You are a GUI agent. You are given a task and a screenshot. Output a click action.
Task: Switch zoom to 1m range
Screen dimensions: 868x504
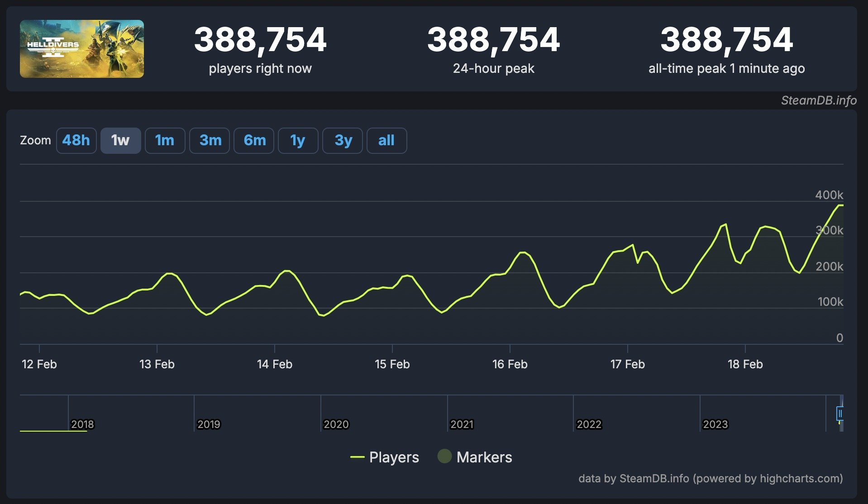pyautogui.click(x=165, y=141)
